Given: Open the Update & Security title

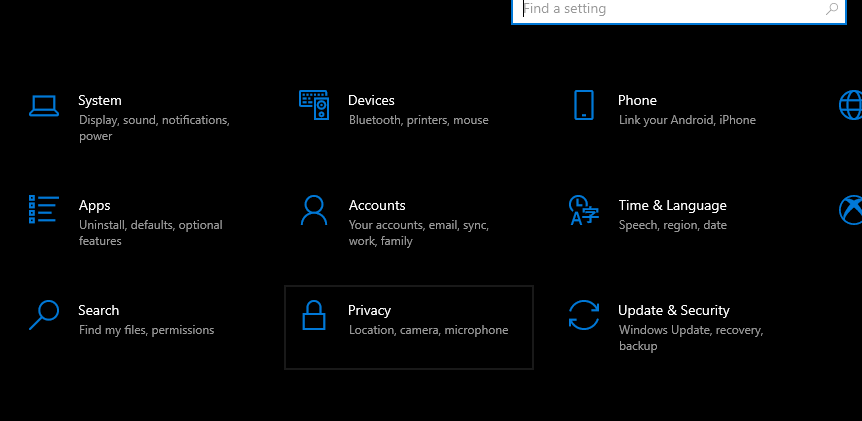Looking at the screenshot, I should tap(673, 311).
